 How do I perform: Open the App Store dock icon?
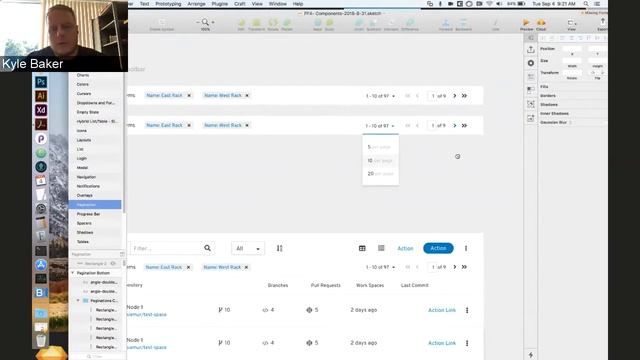pyautogui.click(x=41, y=264)
